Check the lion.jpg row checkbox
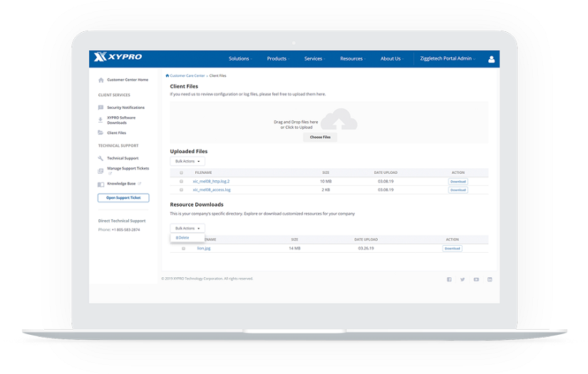The width and height of the screenshot is (588, 374). point(183,249)
